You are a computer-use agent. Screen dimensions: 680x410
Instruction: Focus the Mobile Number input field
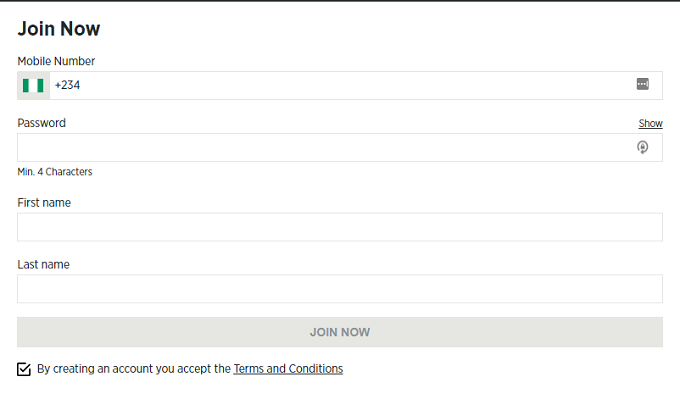point(340,86)
